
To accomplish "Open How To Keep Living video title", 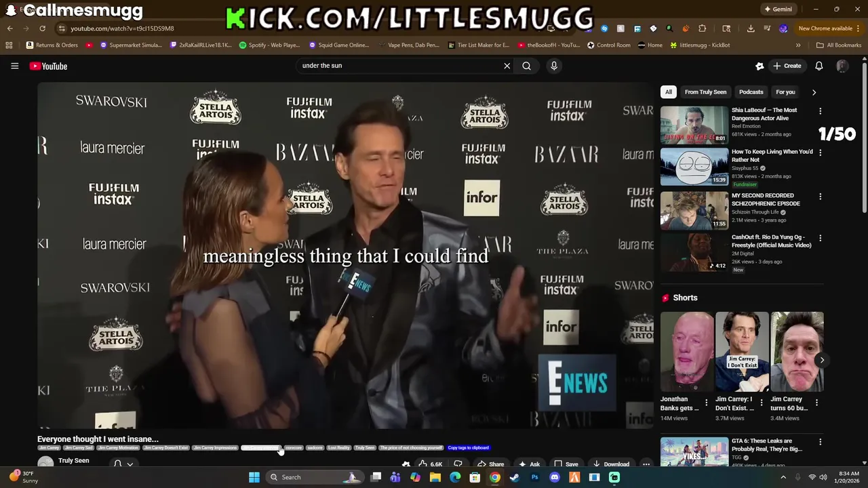I will [x=772, y=156].
